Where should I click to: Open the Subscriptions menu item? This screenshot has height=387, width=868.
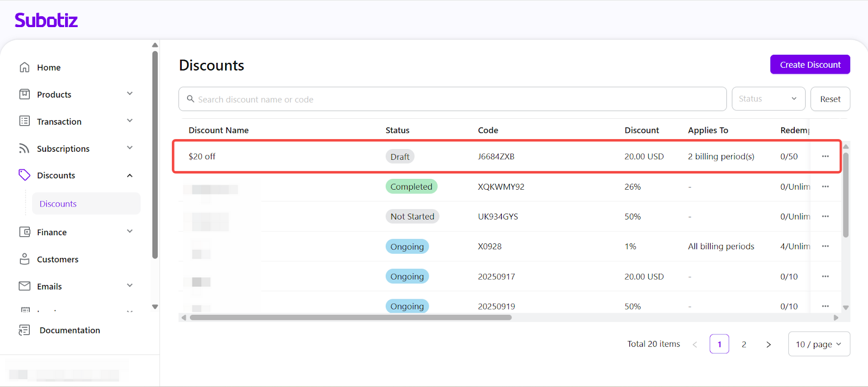63,149
